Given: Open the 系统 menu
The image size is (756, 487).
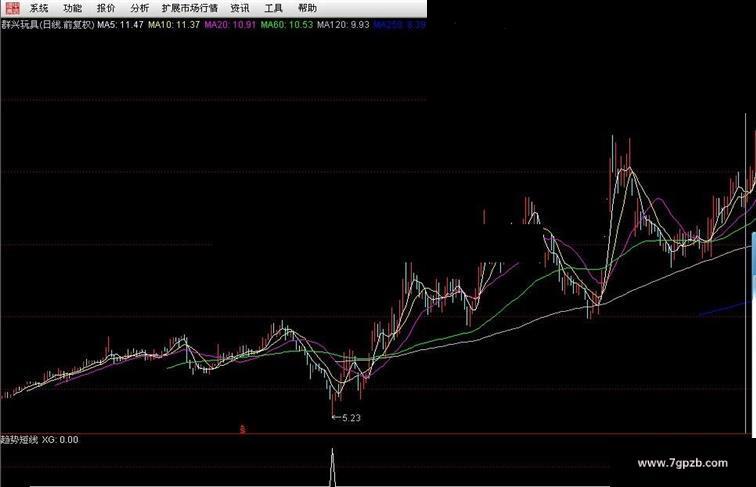Looking at the screenshot, I should point(39,8).
